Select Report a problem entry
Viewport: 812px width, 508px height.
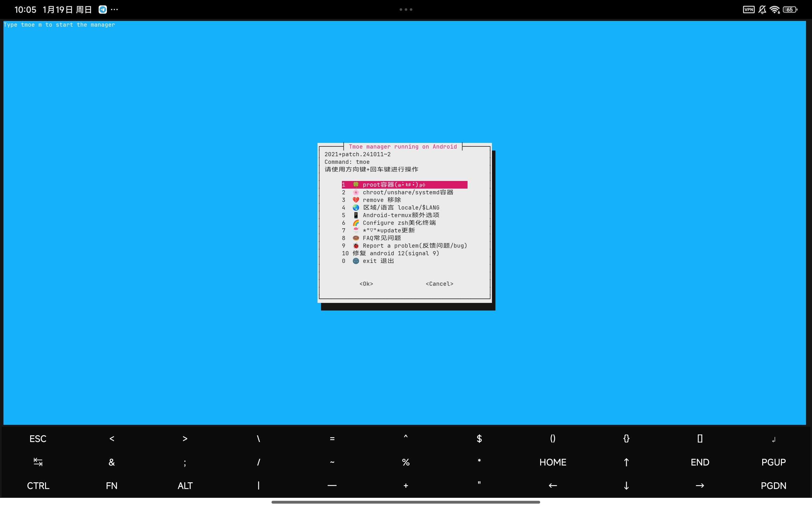404,246
